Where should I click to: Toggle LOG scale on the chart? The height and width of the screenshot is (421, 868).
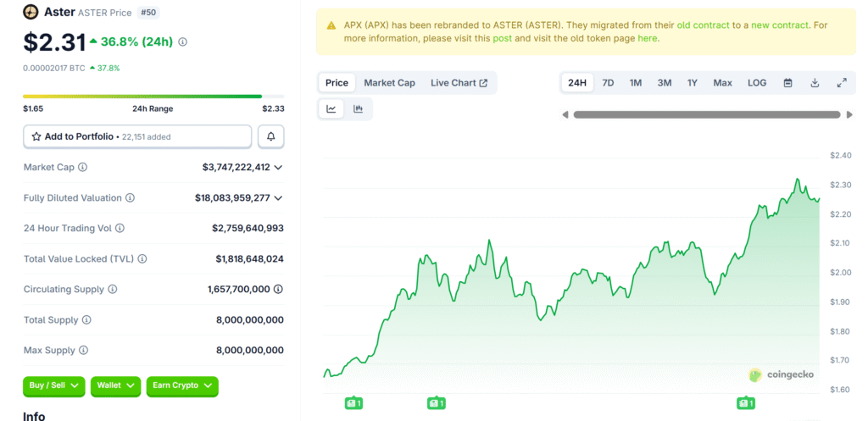pyautogui.click(x=757, y=83)
